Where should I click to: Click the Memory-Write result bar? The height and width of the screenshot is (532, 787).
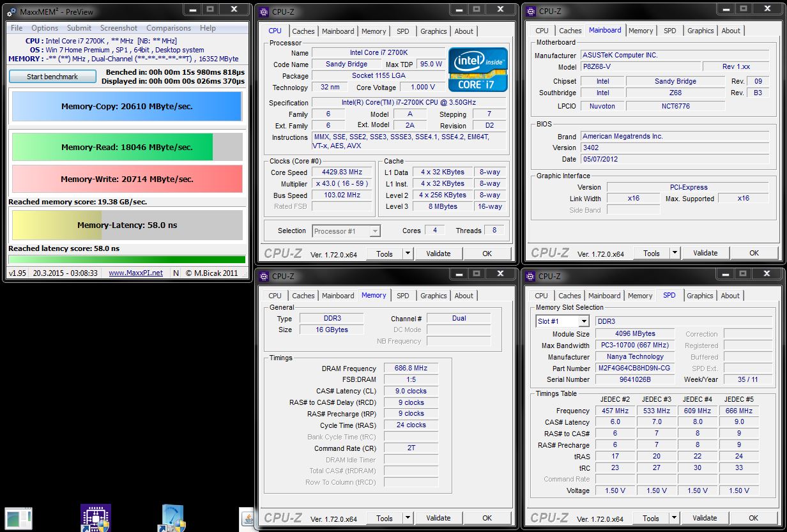click(x=127, y=179)
